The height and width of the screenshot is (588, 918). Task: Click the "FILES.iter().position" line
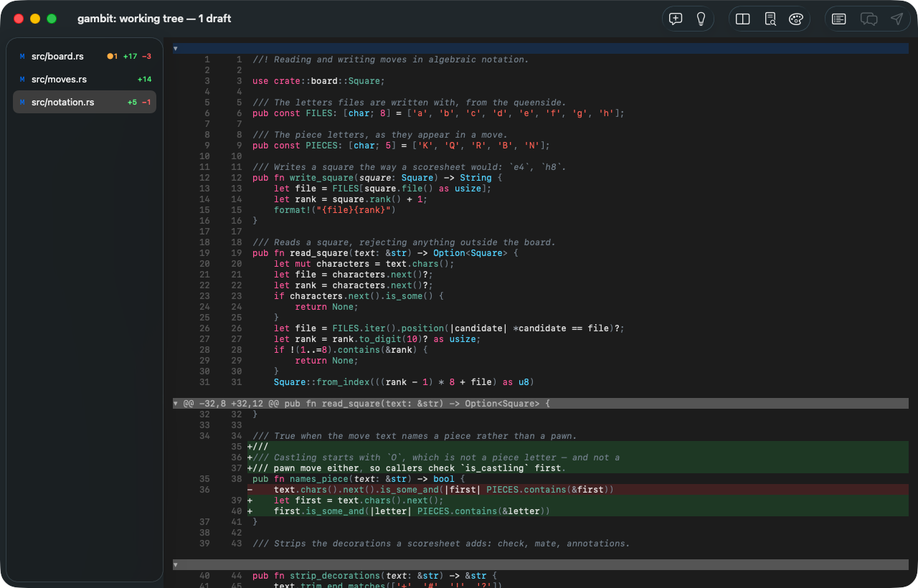pyautogui.click(x=449, y=328)
